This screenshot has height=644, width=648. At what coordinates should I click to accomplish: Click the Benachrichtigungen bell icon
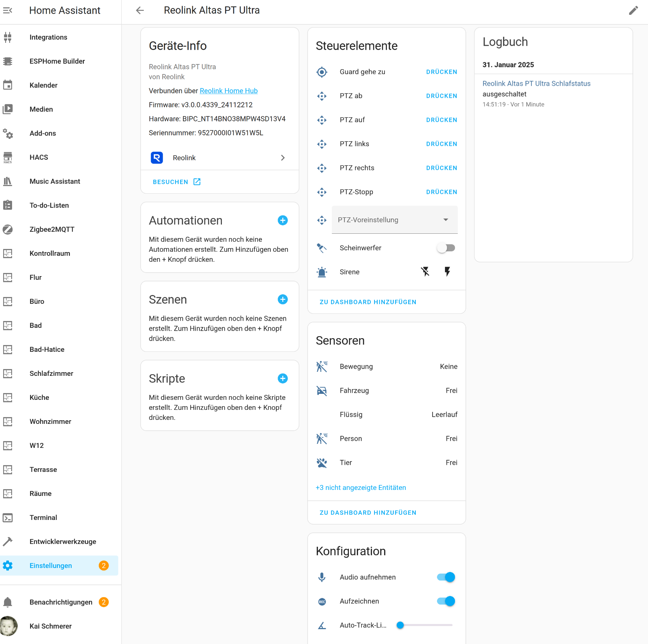point(8,602)
